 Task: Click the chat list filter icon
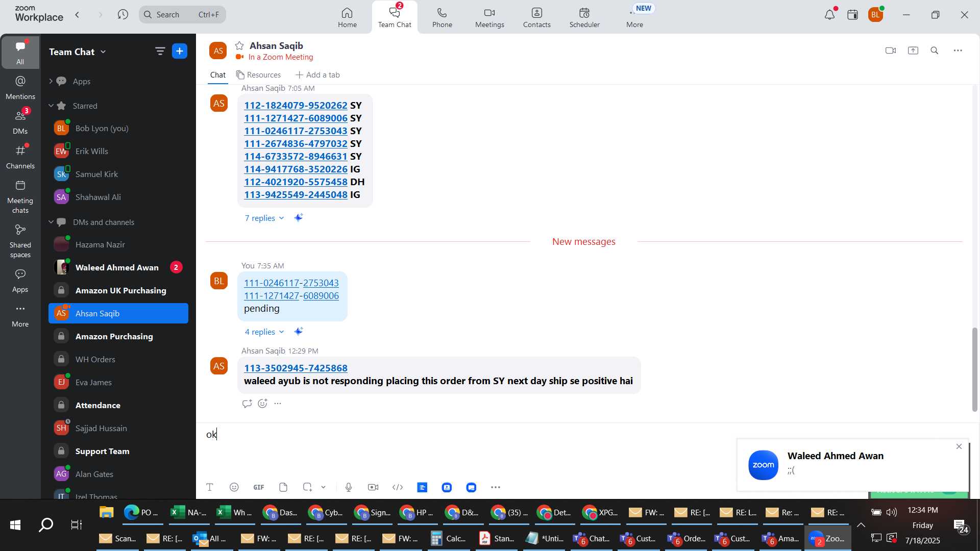(x=160, y=51)
